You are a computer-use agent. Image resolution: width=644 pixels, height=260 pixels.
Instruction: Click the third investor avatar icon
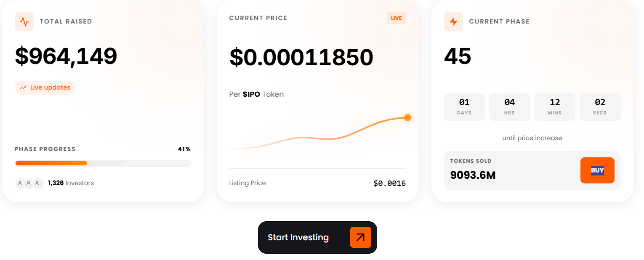coord(37,183)
